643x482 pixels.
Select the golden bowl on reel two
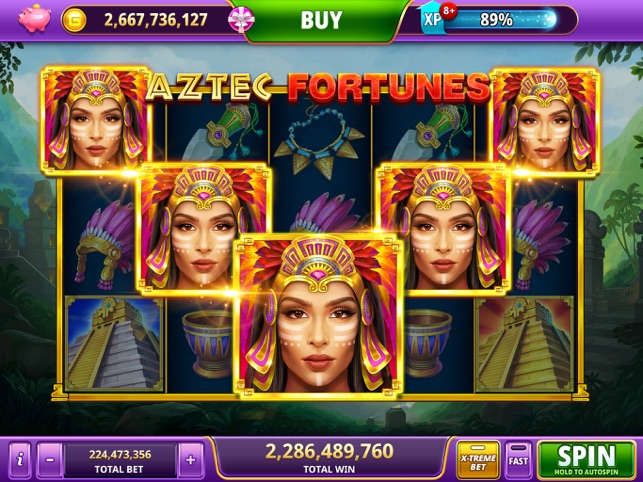pos(207,344)
